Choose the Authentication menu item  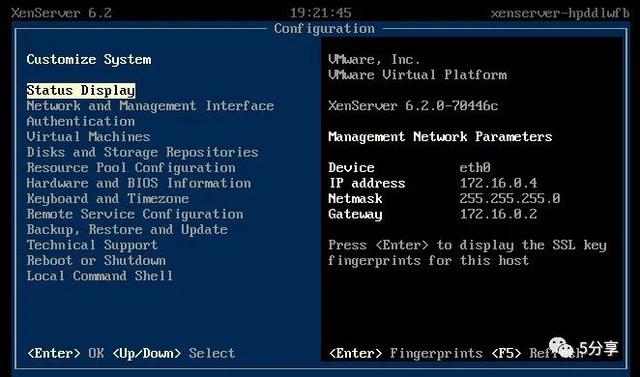[x=81, y=122]
